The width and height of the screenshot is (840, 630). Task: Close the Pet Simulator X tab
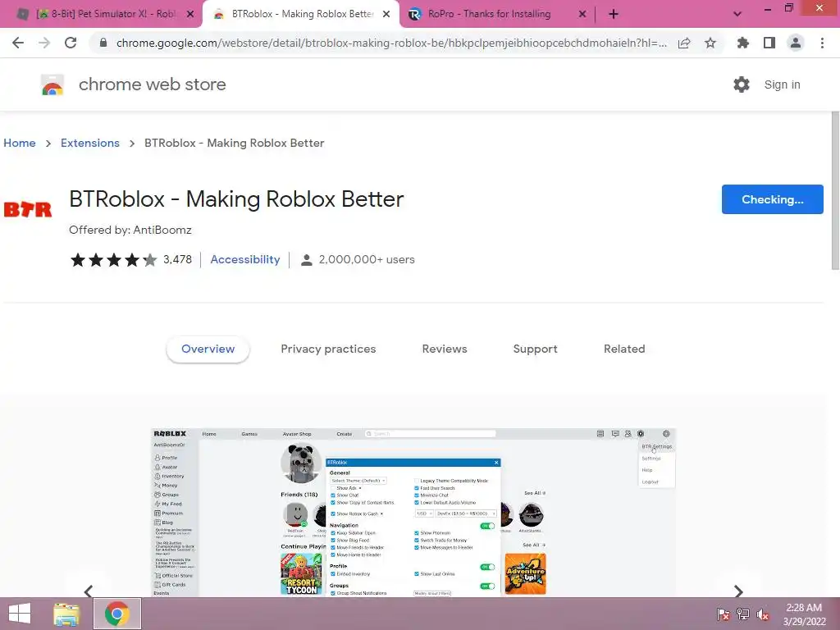point(190,15)
